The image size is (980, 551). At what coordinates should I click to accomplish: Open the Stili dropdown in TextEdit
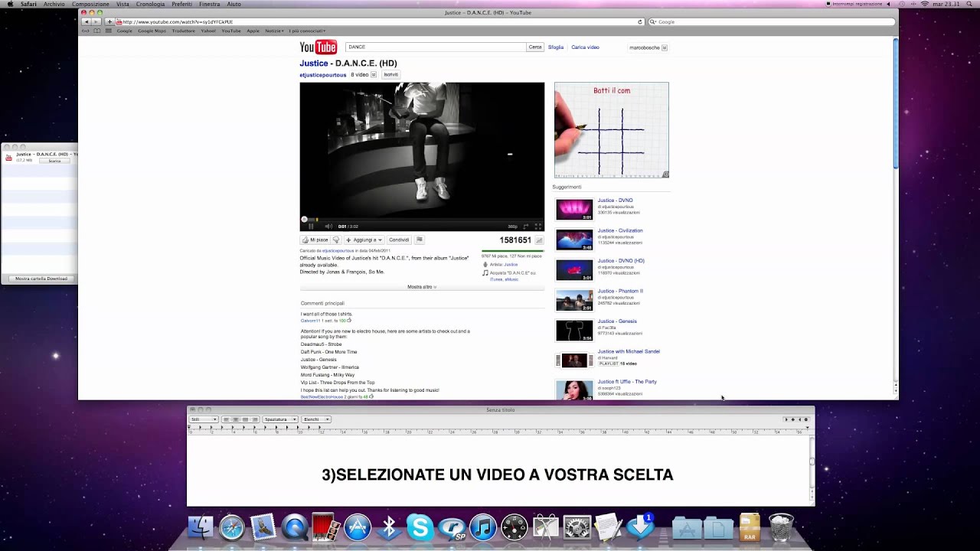point(204,419)
